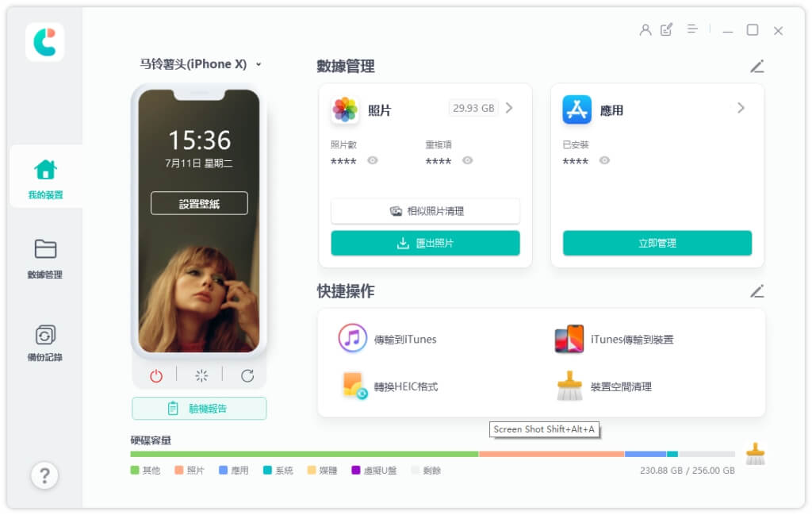Open the 驗機報告 device report

point(199,408)
